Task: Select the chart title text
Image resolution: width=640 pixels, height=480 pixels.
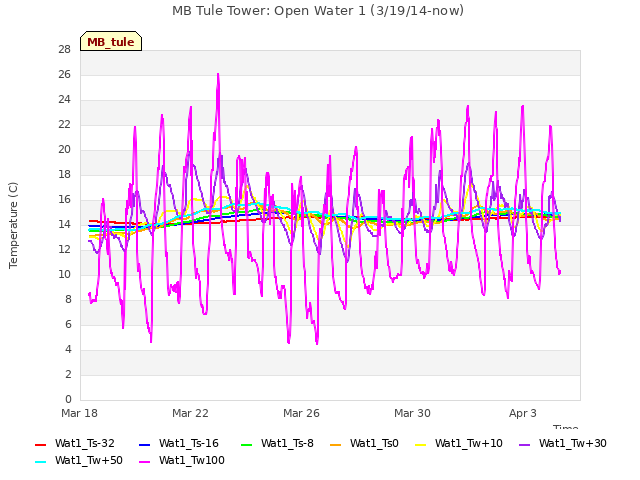Action: click(x=318, y=11)
